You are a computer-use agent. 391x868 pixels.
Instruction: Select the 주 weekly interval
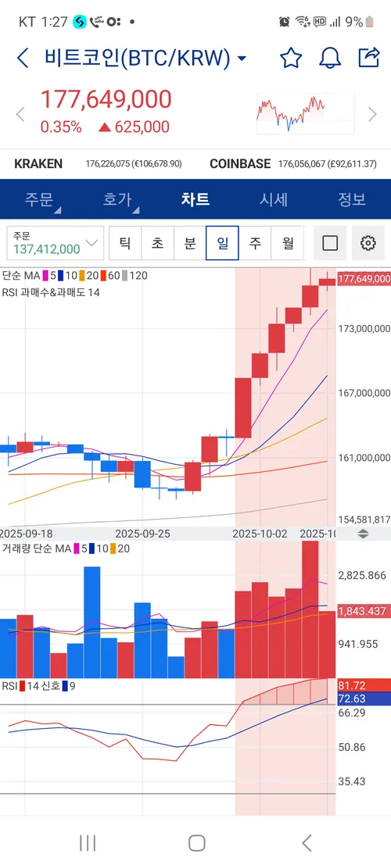(255, 243)
